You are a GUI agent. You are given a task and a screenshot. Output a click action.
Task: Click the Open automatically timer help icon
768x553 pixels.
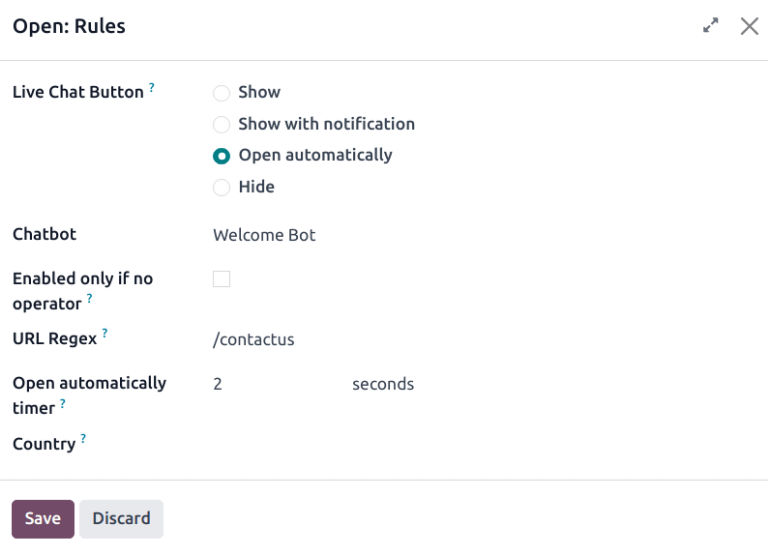pos(63,403)
